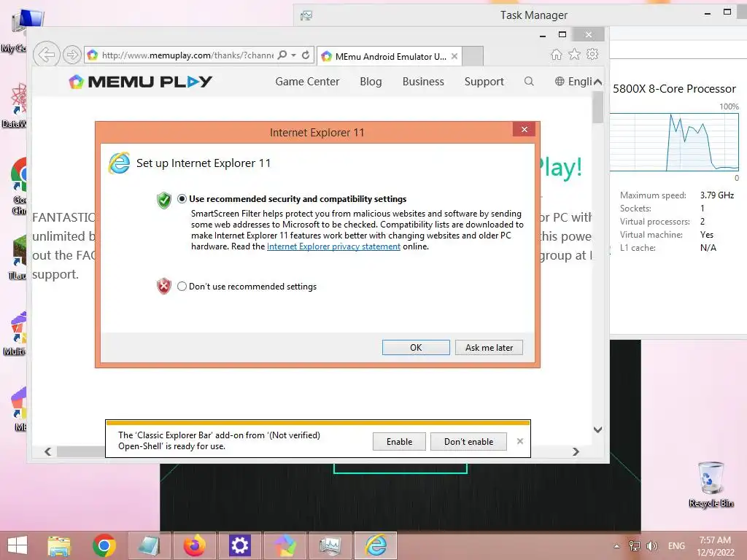The height and width of the screenshot is (560, 747).
Task: Open the notebook taskbar app
Action: click(x=149, y=545)
